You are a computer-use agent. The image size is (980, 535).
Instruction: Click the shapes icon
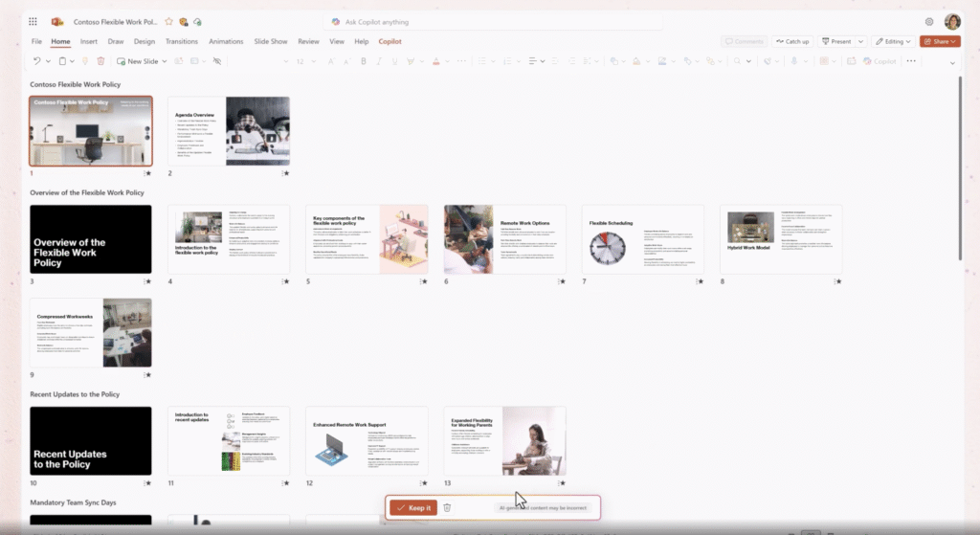tap(614, 61)
